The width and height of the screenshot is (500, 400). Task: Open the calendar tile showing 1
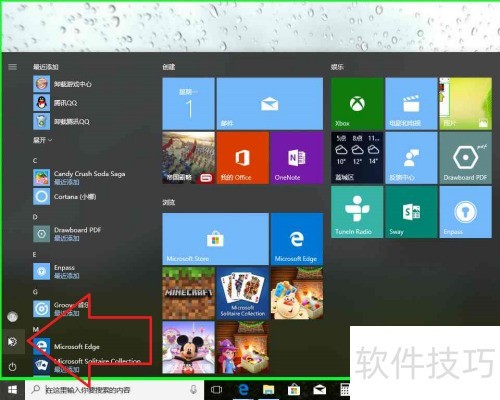click(188, 104)
